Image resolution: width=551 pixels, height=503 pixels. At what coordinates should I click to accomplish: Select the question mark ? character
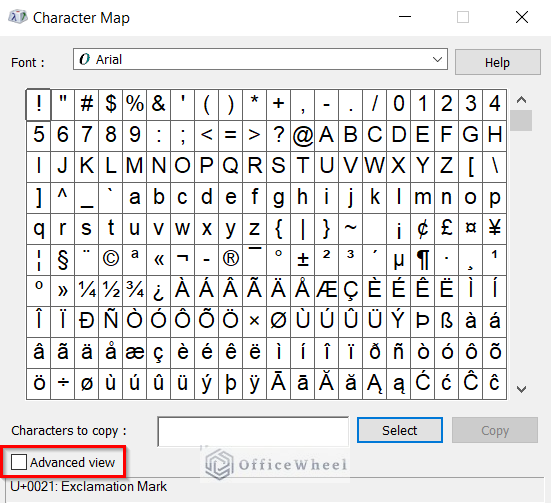pyautogui.click(x=278, y=136)
